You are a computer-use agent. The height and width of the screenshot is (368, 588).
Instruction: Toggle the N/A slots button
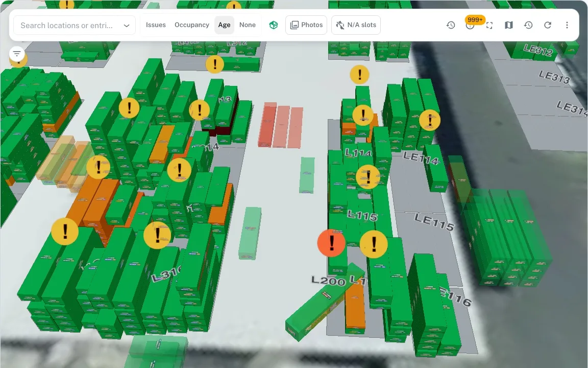point(356,25)
